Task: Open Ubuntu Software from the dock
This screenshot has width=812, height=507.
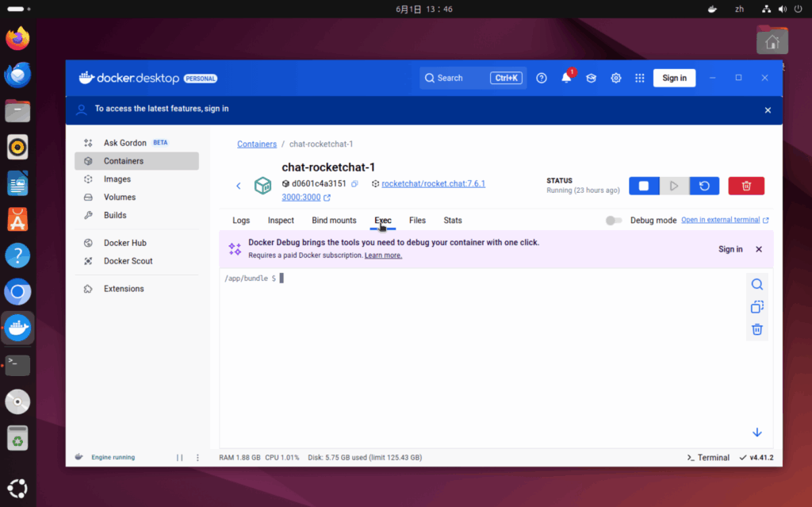Action: click(x=17, y=219)
